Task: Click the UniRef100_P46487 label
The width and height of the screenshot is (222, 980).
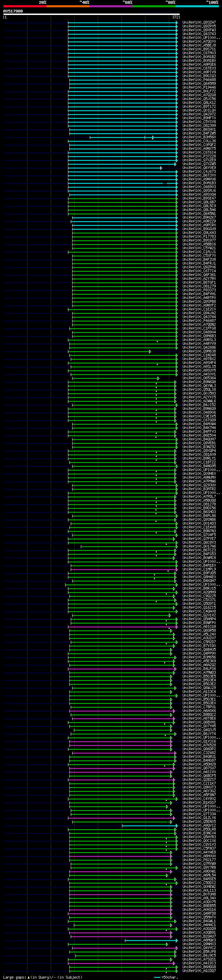Action: click(199, 321)
